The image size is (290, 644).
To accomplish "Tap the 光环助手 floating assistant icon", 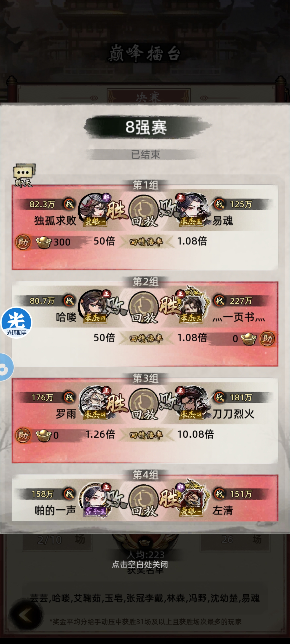I will pos(16,323).
